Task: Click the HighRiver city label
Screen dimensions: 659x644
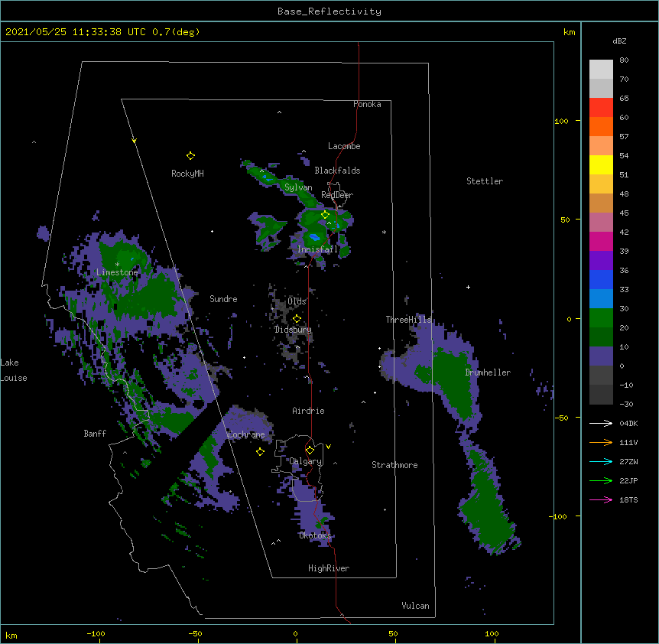Action: [329, 568]
